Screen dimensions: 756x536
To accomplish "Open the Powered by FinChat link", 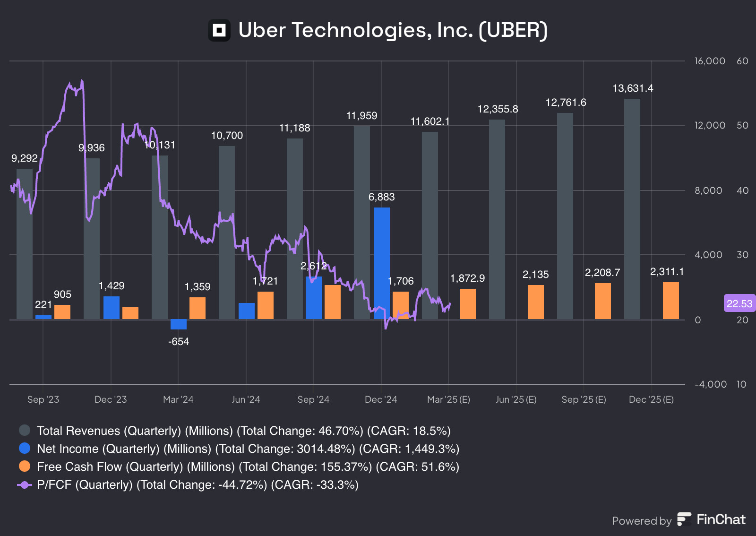I will coord(679,520).
